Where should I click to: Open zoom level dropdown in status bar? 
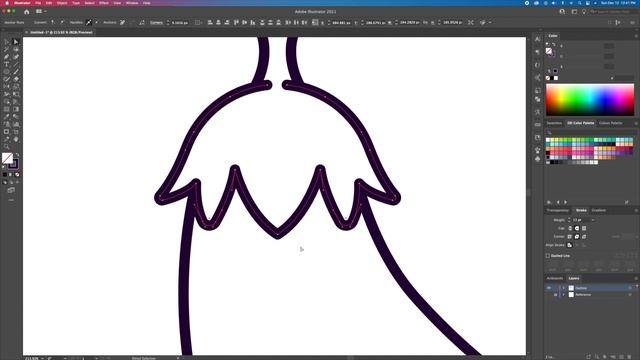[x=42, y=358]
